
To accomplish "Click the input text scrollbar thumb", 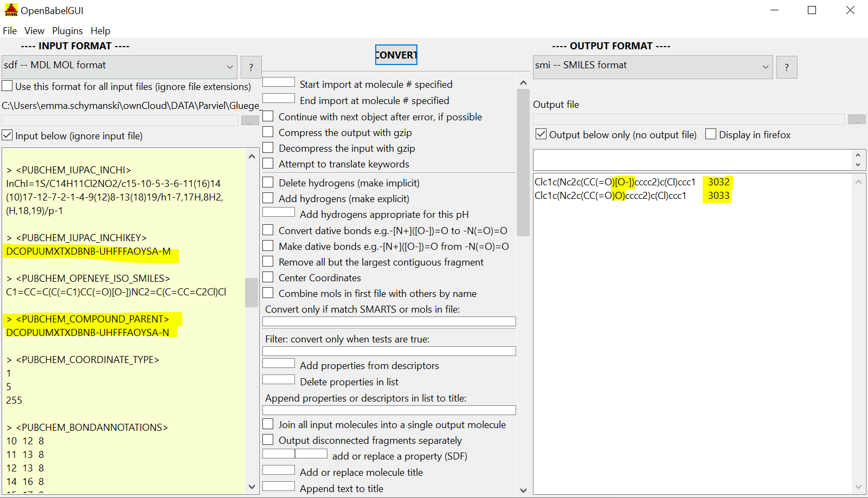I will pos(252,293).
